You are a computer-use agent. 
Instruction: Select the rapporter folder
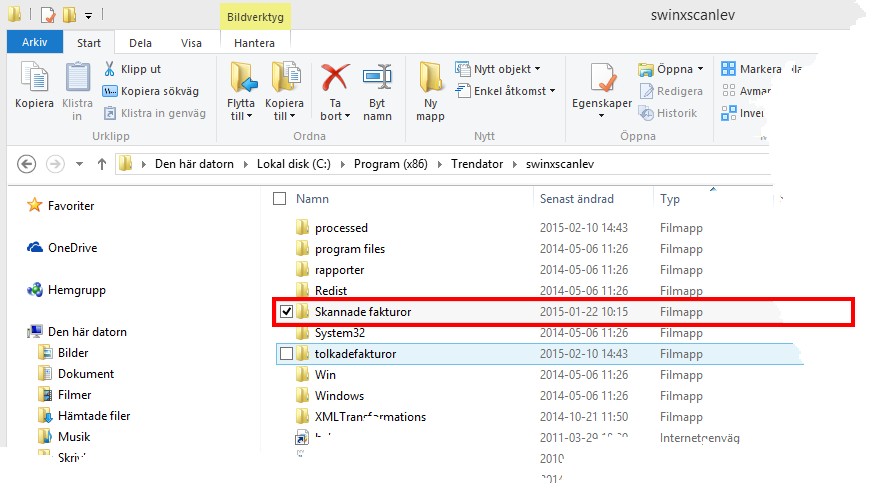click(x=339, y=270)
